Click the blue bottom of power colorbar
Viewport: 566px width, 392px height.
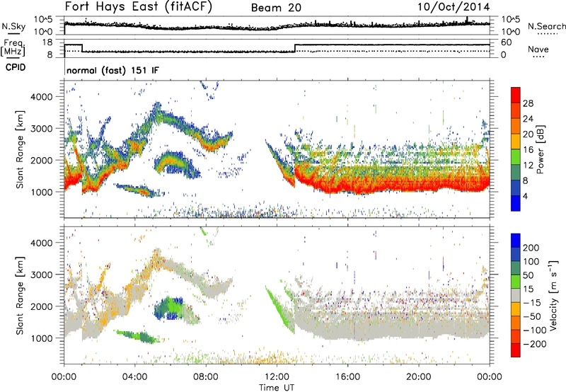point(516,203)
